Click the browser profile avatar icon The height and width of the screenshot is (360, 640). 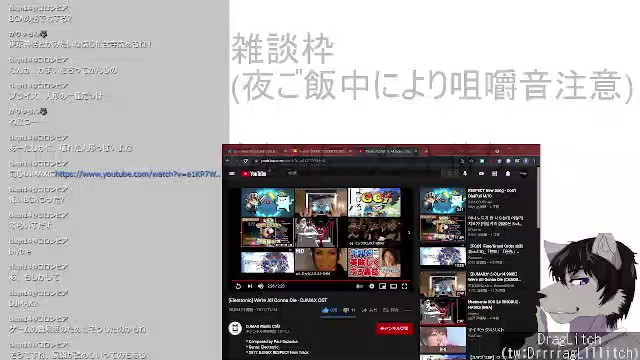click(526, 161)
